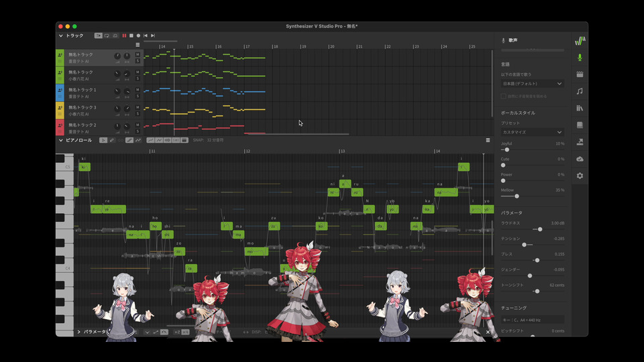Adjust the Mellow slider
Screen dimensions: 644x362
[x=517, y=196]
